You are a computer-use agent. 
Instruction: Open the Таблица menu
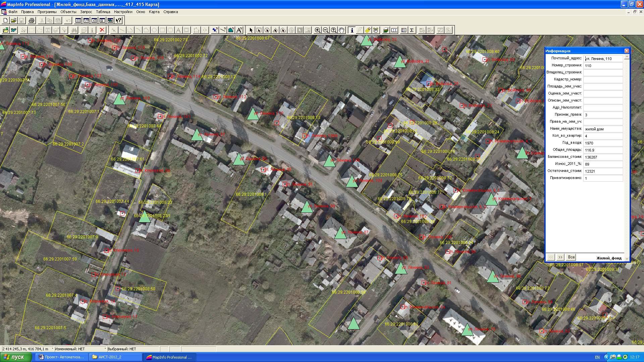coord(103,12)
